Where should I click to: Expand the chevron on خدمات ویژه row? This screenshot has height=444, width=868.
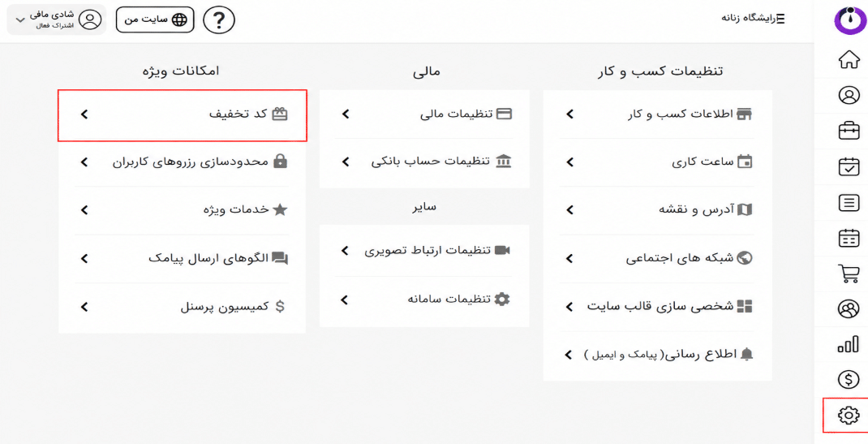[84, 210]
